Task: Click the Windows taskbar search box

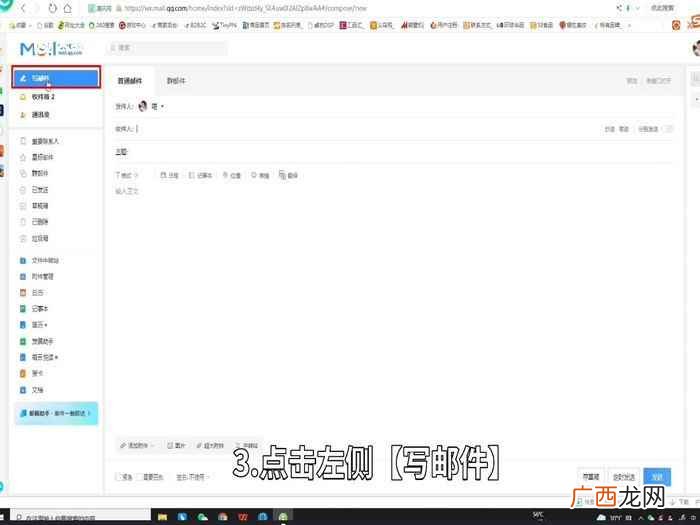Action: click(x=80, y=517)
